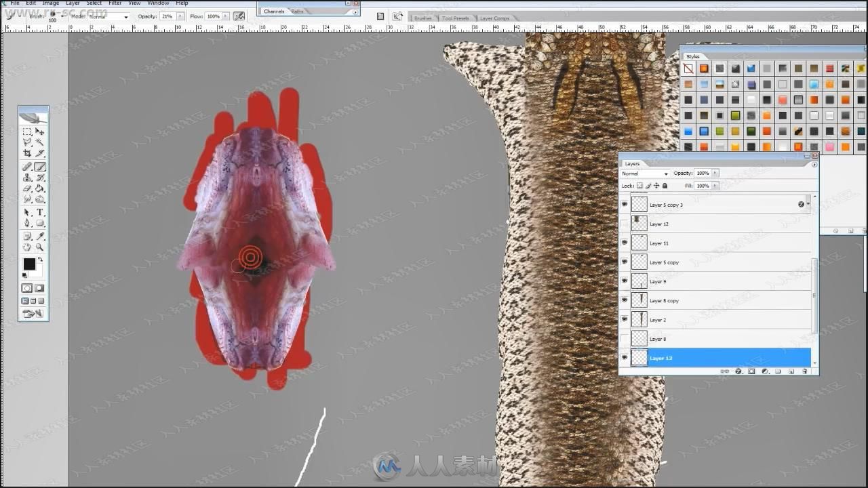Create a new layer in Layers panel
868x488 pixels.
(791, 371)
